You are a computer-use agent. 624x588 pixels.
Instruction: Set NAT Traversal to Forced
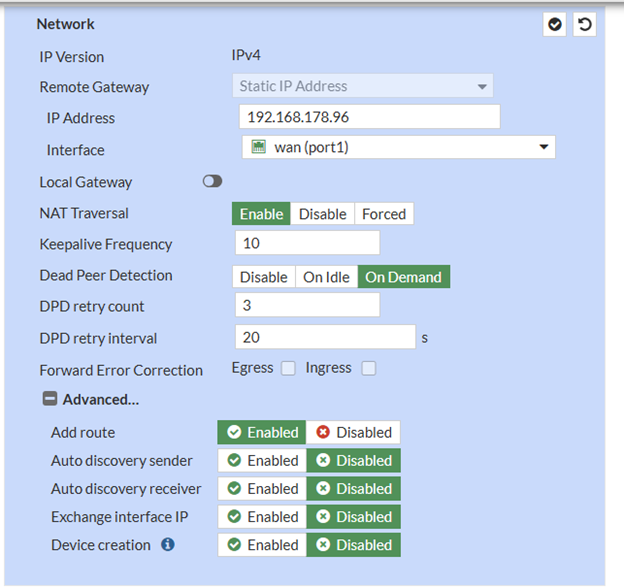pyautogui.click(x=384, y=214)
